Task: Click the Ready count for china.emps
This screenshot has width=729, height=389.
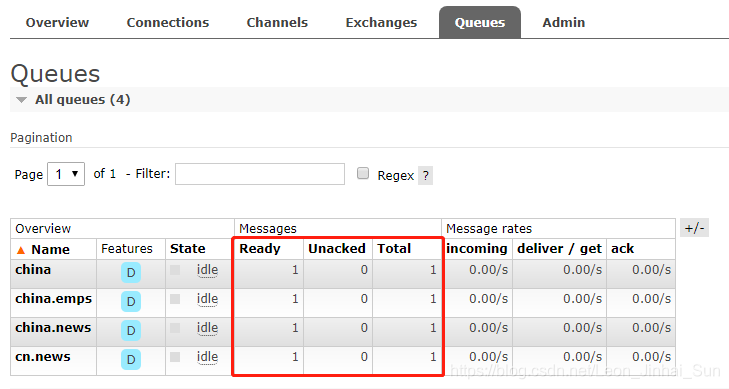Action: pos(295,298)
